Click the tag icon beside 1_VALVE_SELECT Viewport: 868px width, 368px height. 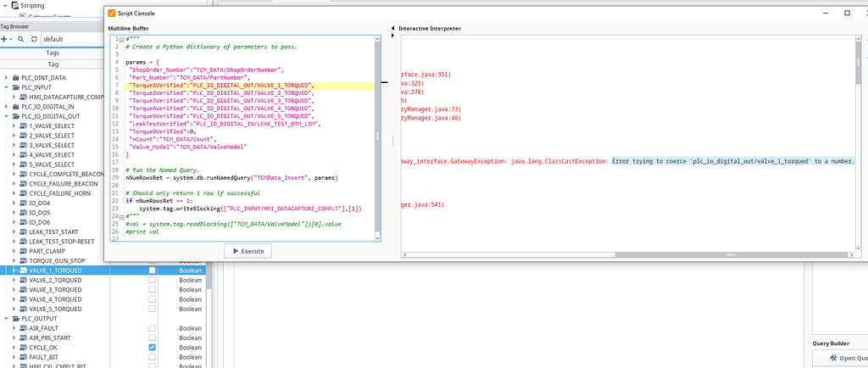click(23, 126)
